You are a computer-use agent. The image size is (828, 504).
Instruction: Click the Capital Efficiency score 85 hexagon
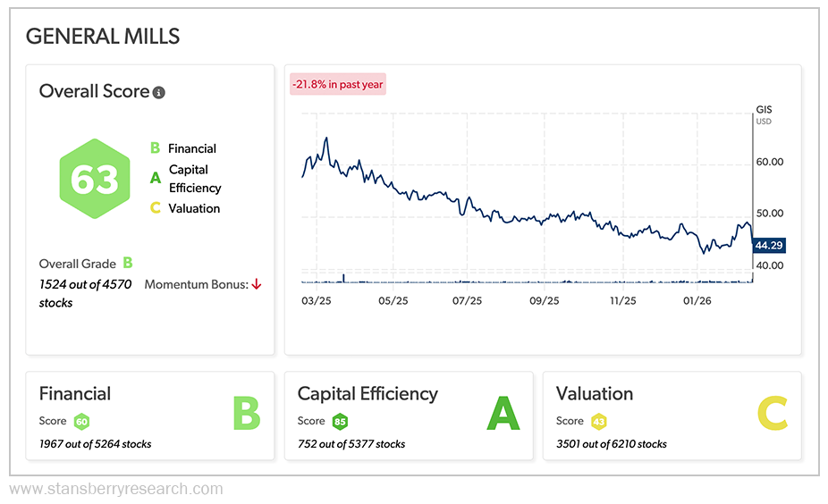pyautogui.click(x=340, y=421)
